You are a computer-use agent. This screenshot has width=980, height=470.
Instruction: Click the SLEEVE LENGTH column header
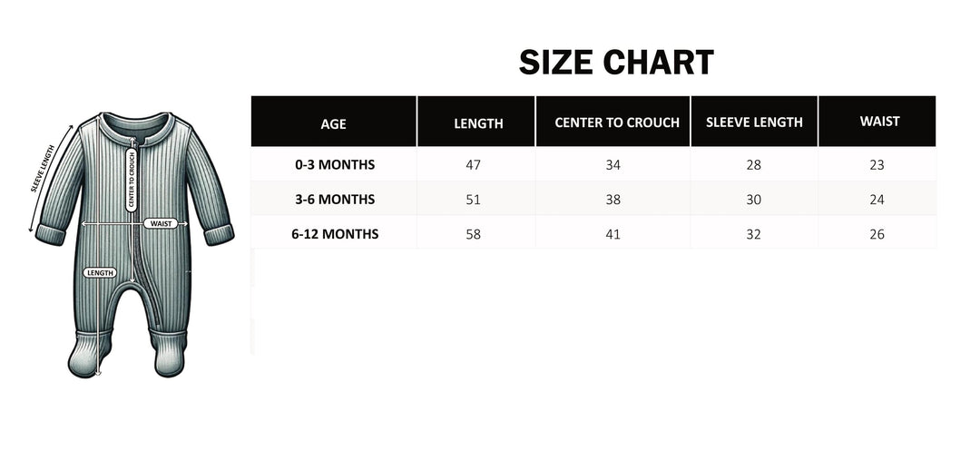point(754,122)
